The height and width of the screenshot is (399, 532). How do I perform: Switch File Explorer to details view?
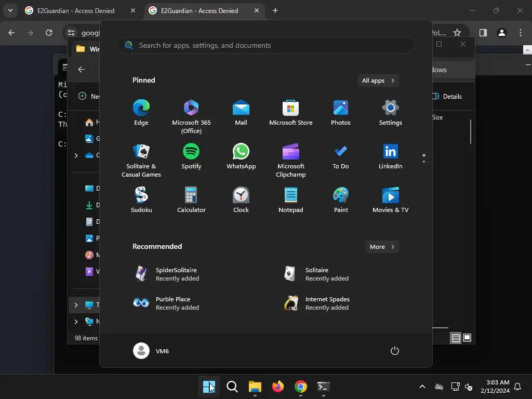point(456,338)
